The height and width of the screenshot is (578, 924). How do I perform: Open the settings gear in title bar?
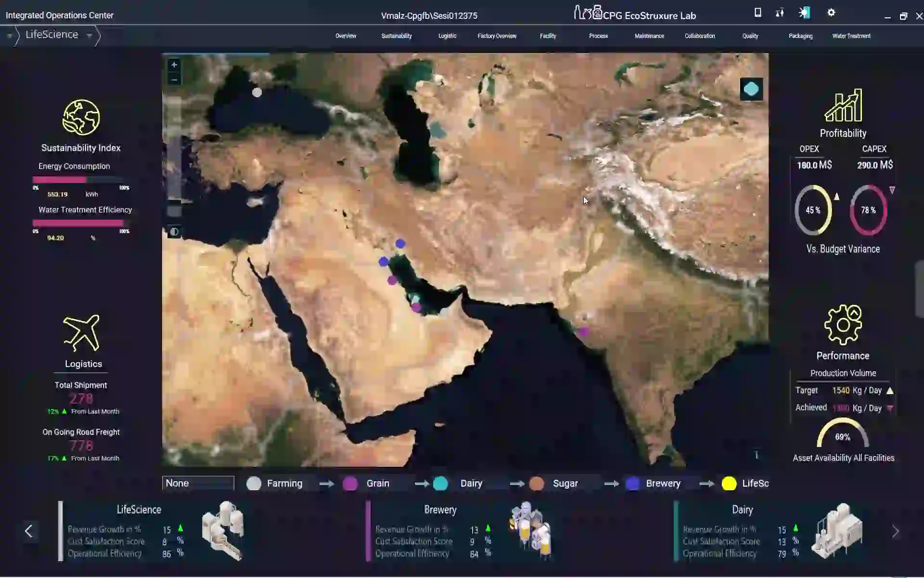click(831, 13)
